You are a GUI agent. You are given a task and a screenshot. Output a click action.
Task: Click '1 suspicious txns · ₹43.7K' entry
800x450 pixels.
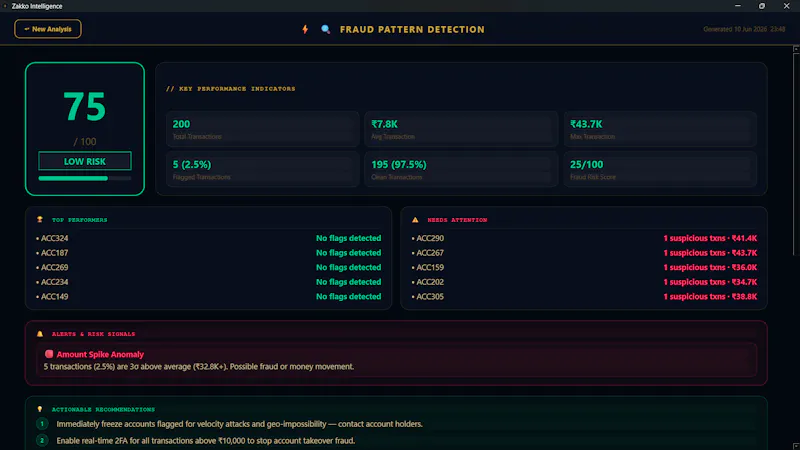pyautogui.click(x=710, y=253)
